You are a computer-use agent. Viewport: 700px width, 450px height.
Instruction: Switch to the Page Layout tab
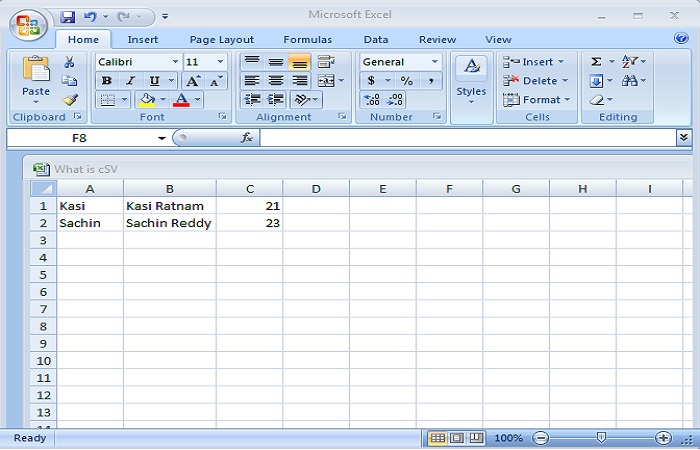(221, 40)
